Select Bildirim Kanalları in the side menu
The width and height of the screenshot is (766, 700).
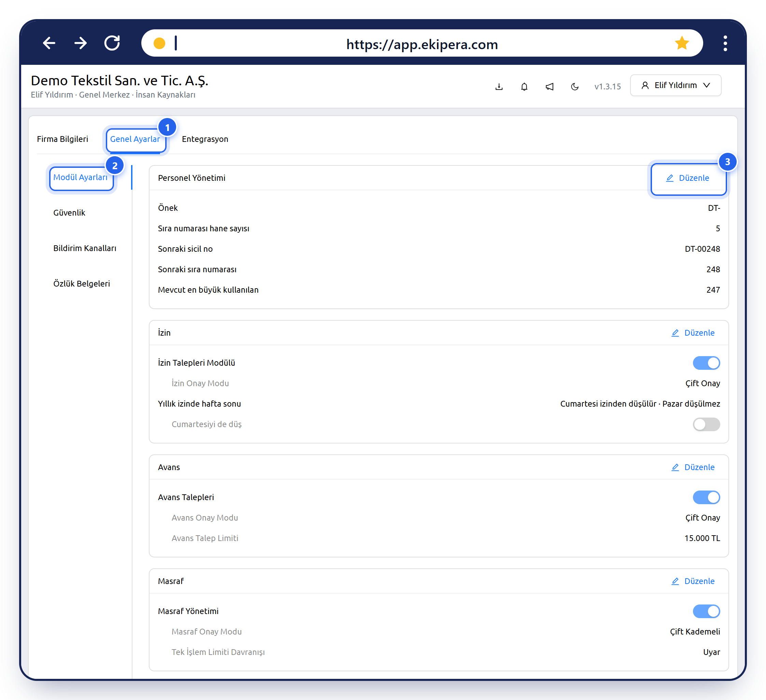click(x=85, y=248)
